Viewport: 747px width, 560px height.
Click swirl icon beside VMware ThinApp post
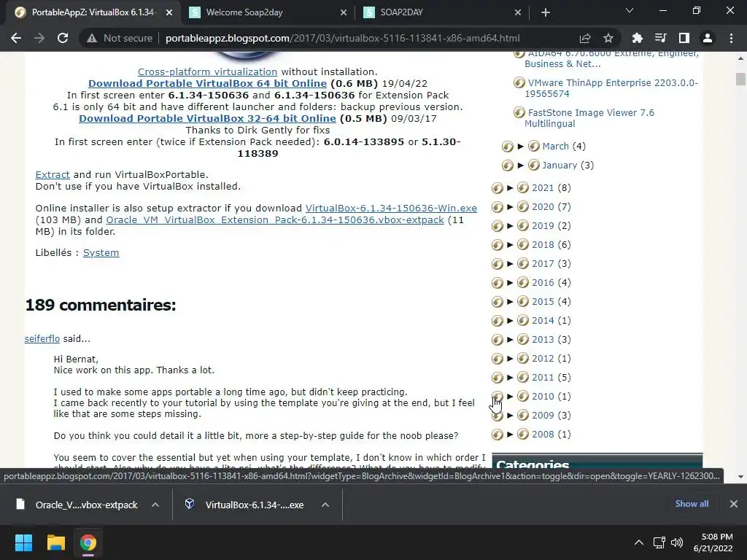[x=519, y=83]
